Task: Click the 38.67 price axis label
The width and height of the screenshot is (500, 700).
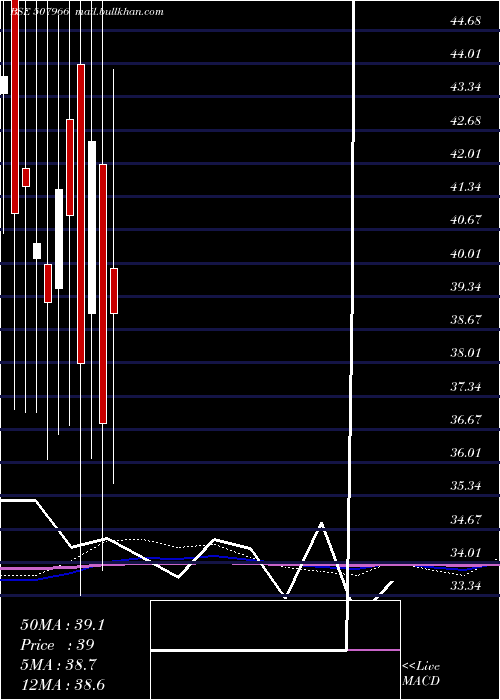Action: [466, 320]
